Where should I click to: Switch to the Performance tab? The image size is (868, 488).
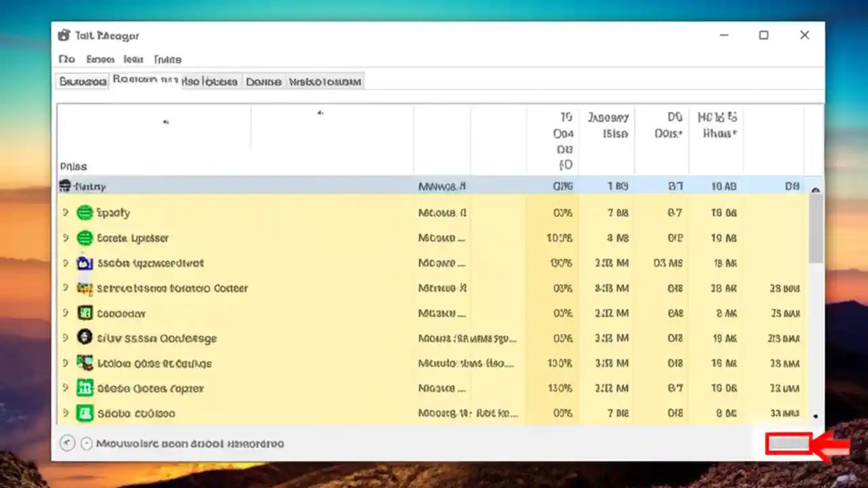(144, 81)
